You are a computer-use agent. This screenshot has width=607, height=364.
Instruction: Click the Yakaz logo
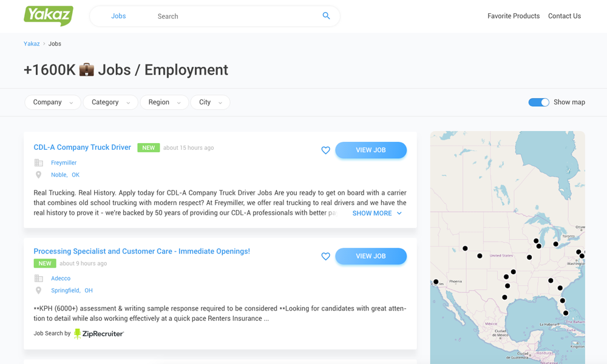click(x=49, y=16)
